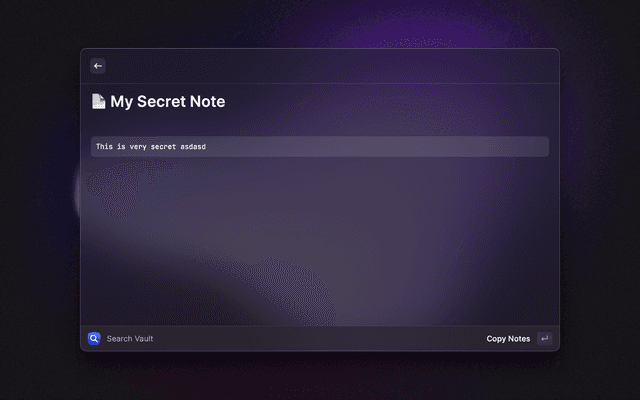Viewport: 640px width, 400px height.
Task: Go back using the left arrow button
Action: 98,66
